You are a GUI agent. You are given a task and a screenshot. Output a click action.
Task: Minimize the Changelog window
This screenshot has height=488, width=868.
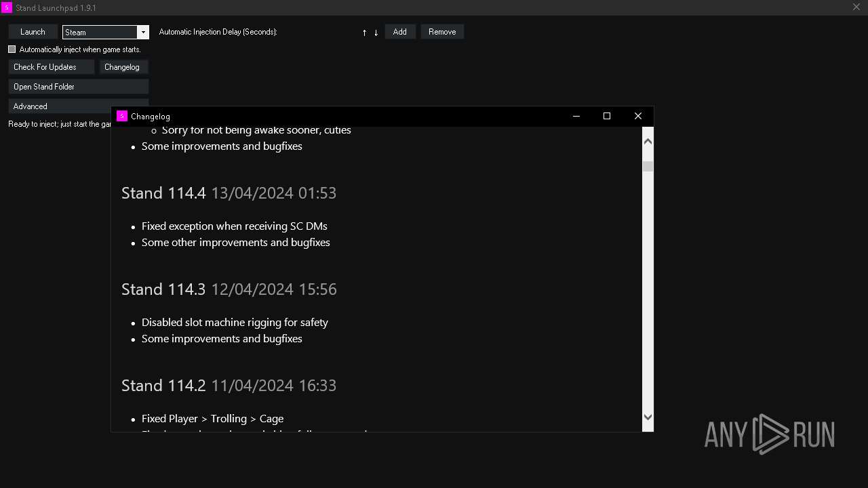pyautogui.click(x=576, y=116)
